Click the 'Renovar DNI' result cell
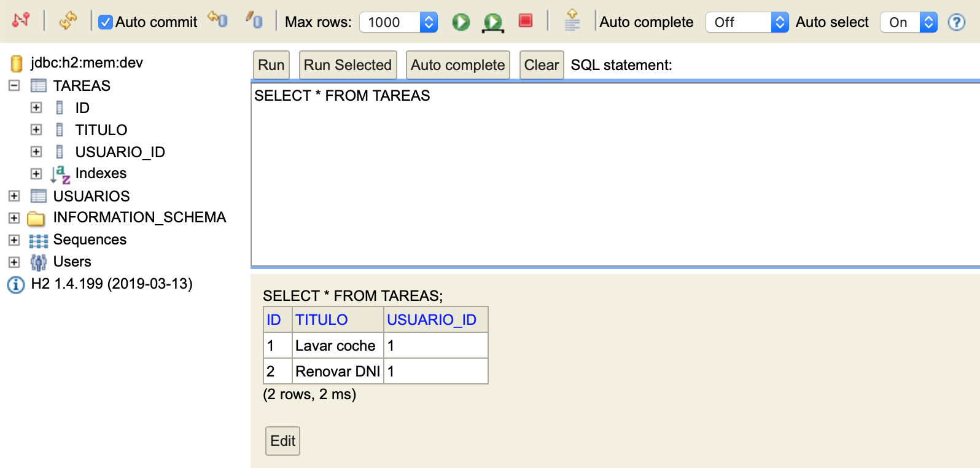The height and width of the screenshot is (468, 980). (338, 372)
